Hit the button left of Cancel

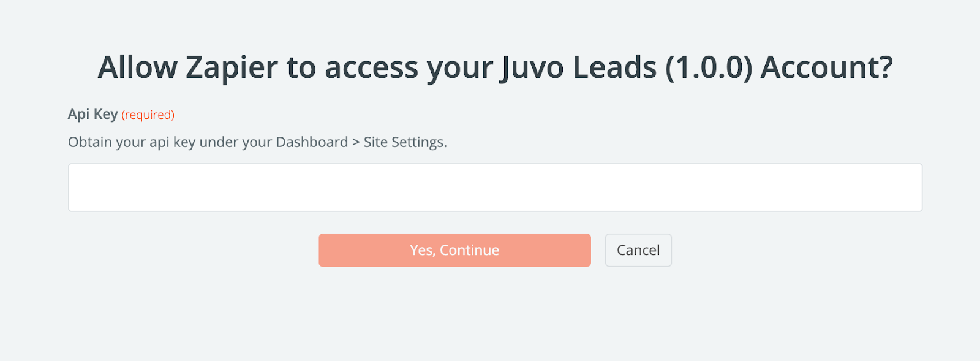coord(454,250)
